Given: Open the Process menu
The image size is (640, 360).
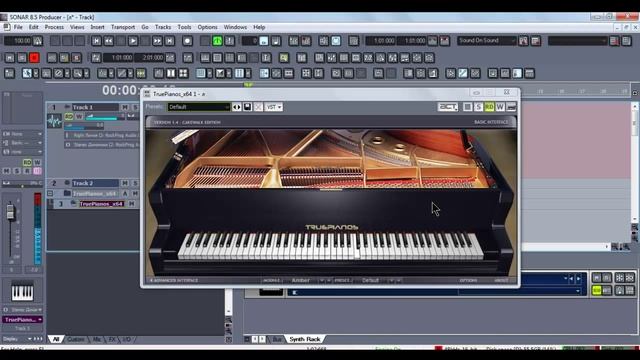Looking at the screenshot, I should pyautogui.click(x=54, y=27).
